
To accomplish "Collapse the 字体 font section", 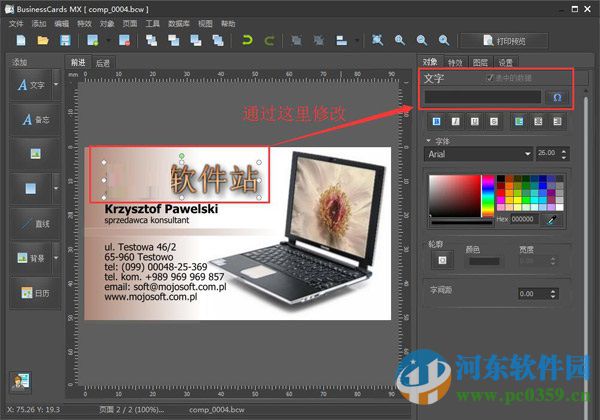I will click(x=428, y=141).
